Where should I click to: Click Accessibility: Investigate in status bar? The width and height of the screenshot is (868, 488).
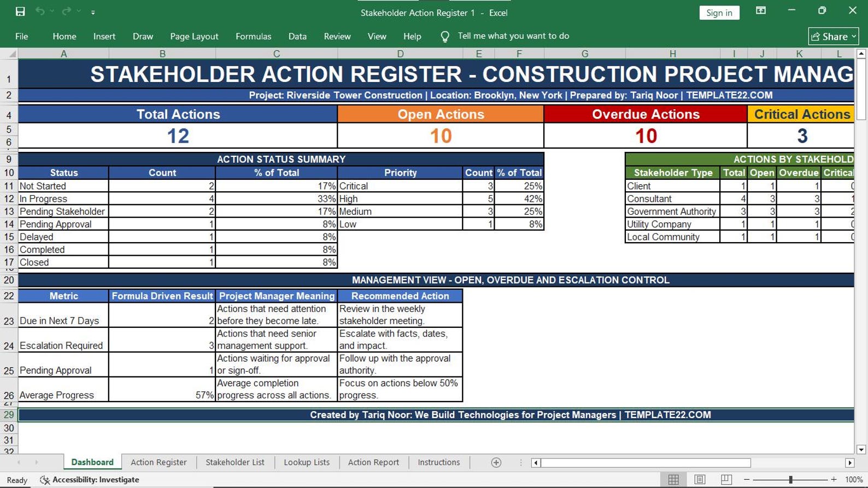(x=90, y=480)
